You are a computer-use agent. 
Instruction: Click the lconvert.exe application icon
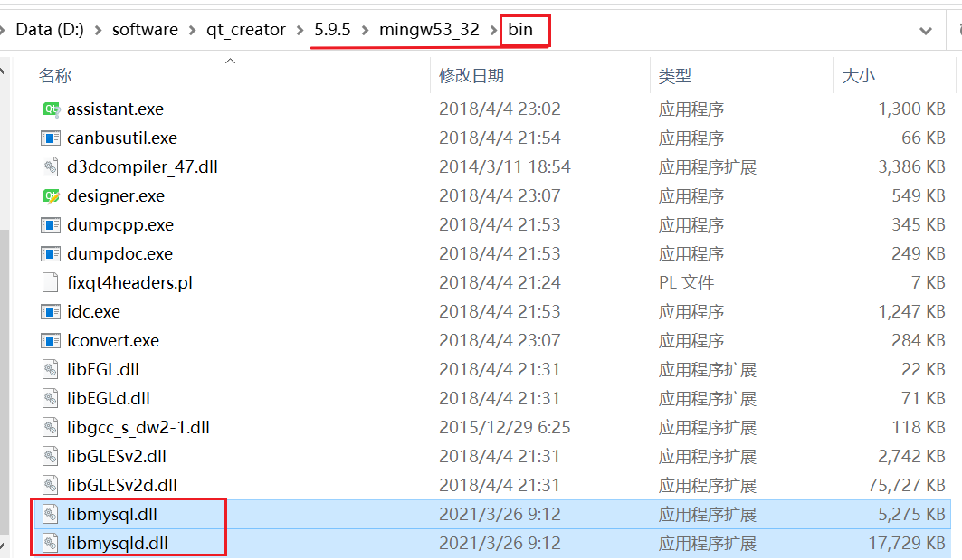tap(52, 340)
